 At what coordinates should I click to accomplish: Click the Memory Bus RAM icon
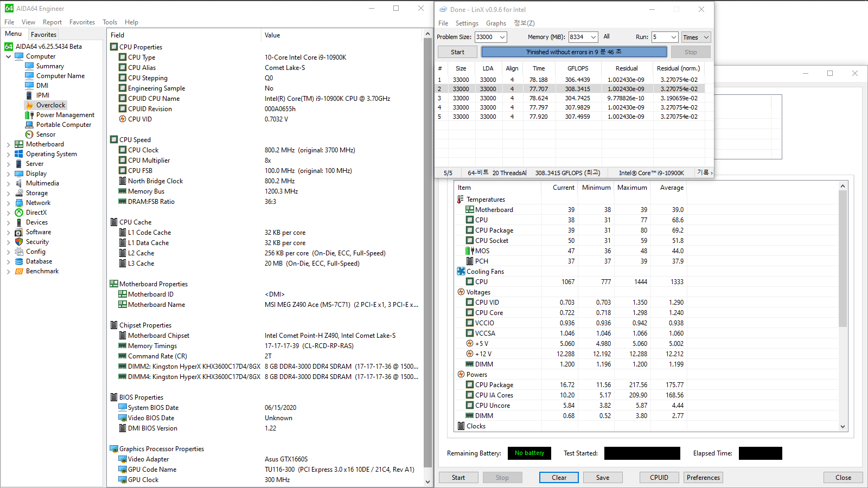123,191
